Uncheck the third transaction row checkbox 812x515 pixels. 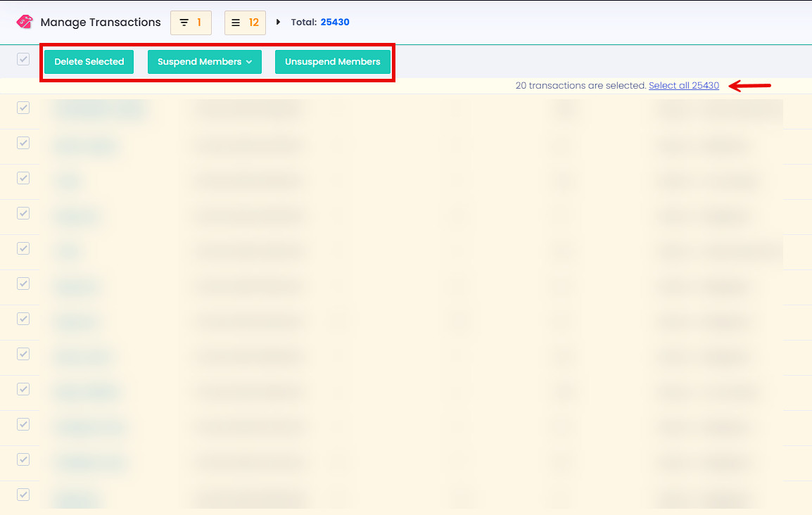click(x=23, y=178)
